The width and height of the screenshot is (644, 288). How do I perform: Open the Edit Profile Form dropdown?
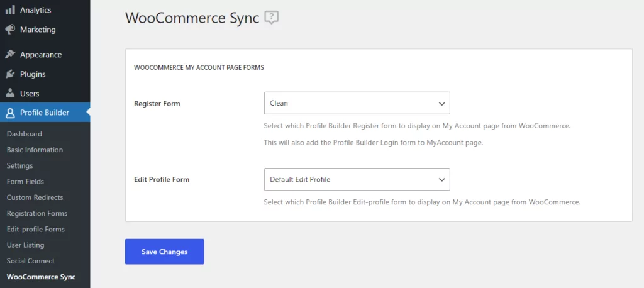click(357, 180)
